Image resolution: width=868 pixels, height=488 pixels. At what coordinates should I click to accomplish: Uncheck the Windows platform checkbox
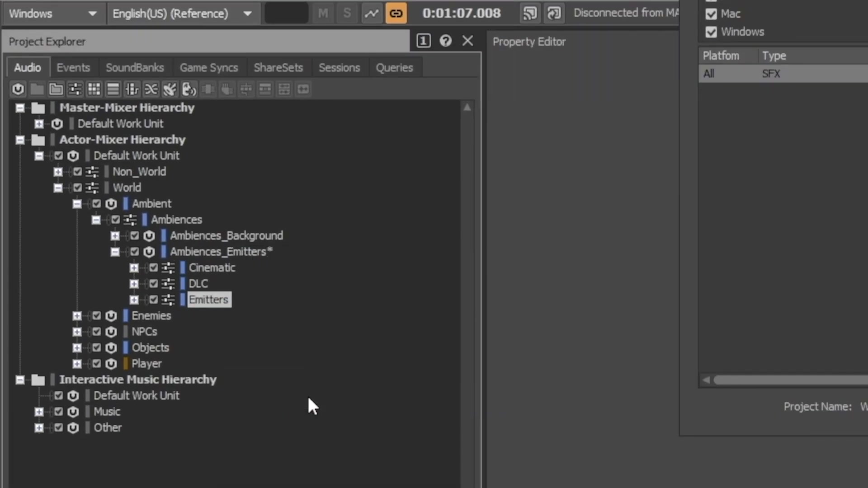coord(711,32)
